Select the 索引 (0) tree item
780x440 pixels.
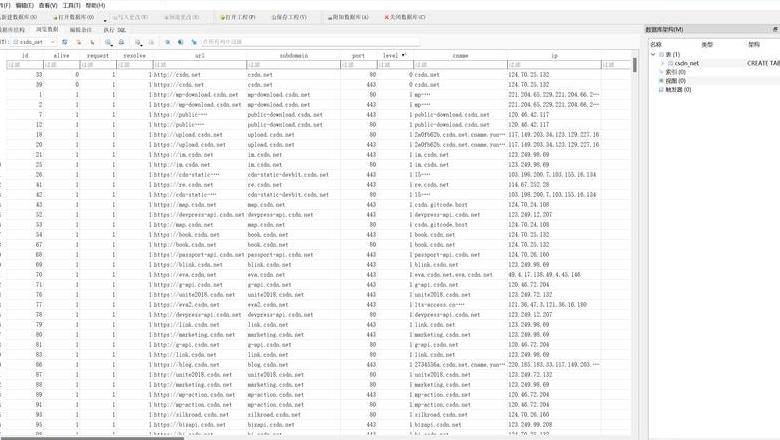[676, 72]
